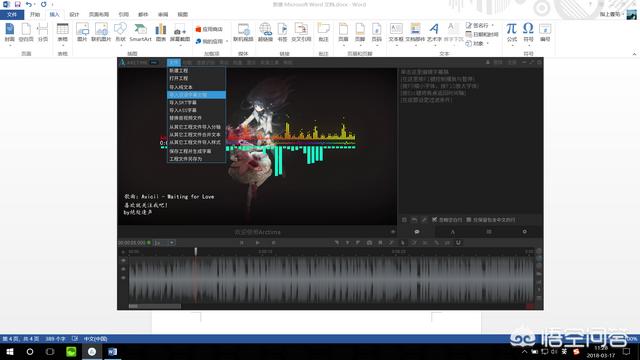The width and height of the screenshot is (640, 360).
Task: Insert an online video (联机视频)
Action: [x=243, y=33]
